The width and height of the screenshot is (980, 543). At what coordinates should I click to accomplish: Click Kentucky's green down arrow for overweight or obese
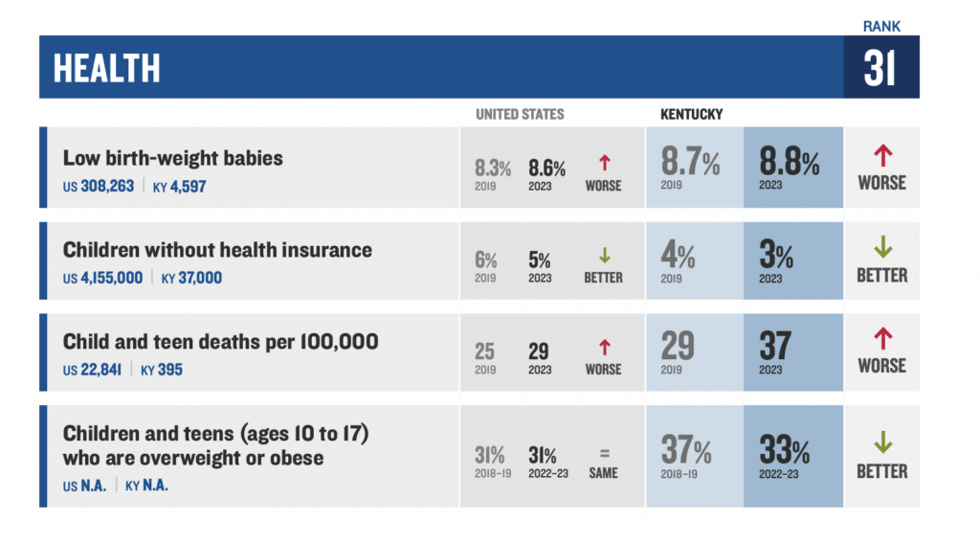[881, 443]
